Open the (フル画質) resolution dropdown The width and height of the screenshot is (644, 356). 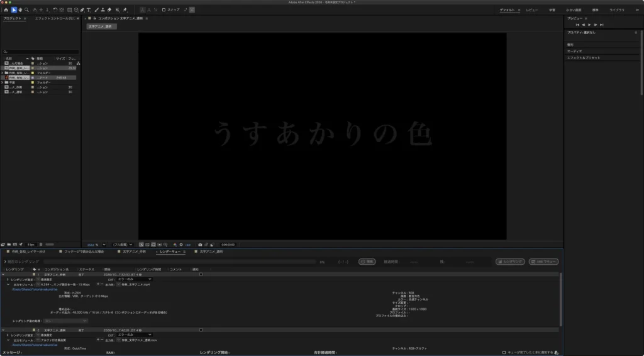tap(123, 245)
